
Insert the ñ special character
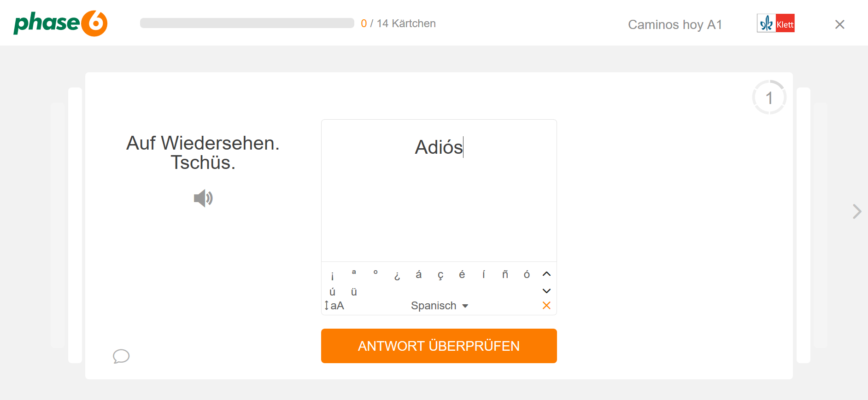[x=505, y=274]
